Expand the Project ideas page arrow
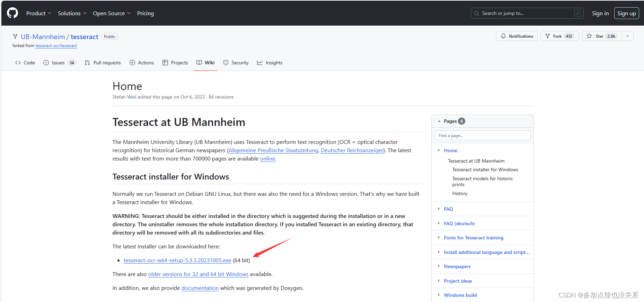This screenshot has height=302, width=644. pyautogui.click(x=439, y=281)
